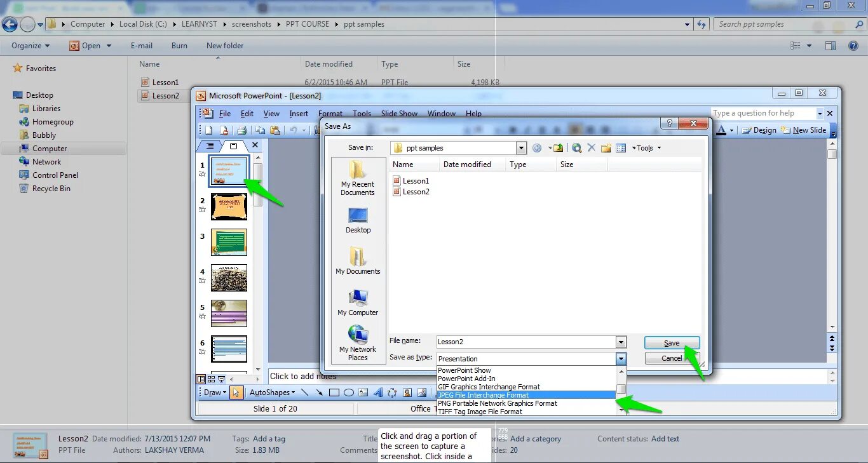Create a new folder in Save As dialog
The image size is (868, 463).
click(x=606, y=148)
